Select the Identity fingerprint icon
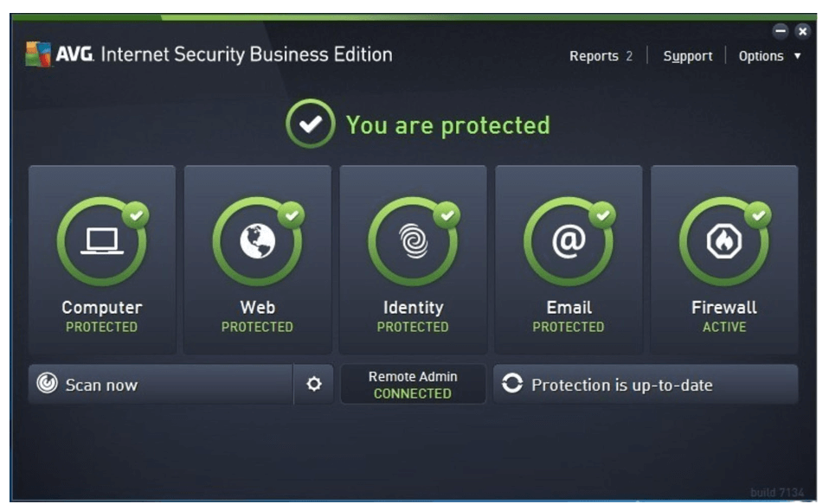This screenshot has height=504, width=829. tap(413, 241)
